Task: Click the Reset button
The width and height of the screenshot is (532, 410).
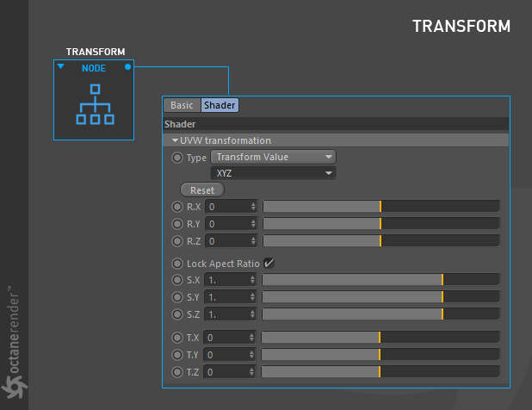Action: tap(202, 190)
